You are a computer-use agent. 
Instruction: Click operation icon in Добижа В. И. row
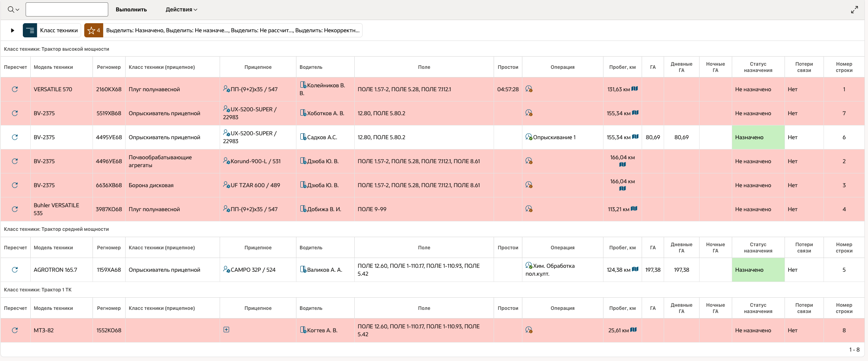(x=529, y=209)
